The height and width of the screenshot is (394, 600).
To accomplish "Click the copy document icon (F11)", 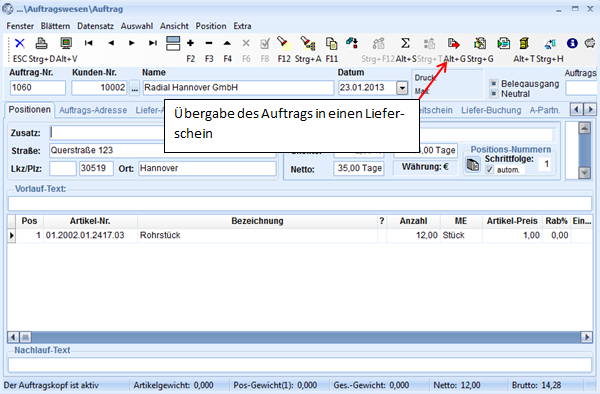I will click(x=331, y=43).
